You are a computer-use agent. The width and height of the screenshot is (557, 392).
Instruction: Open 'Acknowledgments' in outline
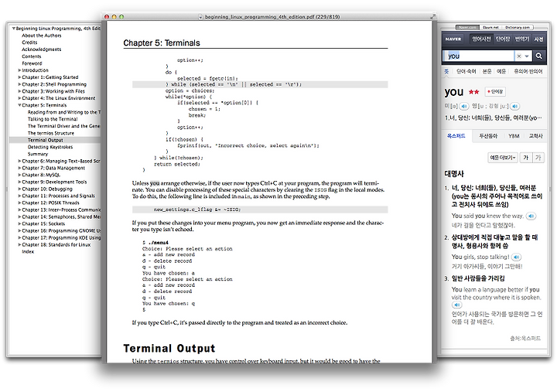pyautogui.click(x=41, y=49)
